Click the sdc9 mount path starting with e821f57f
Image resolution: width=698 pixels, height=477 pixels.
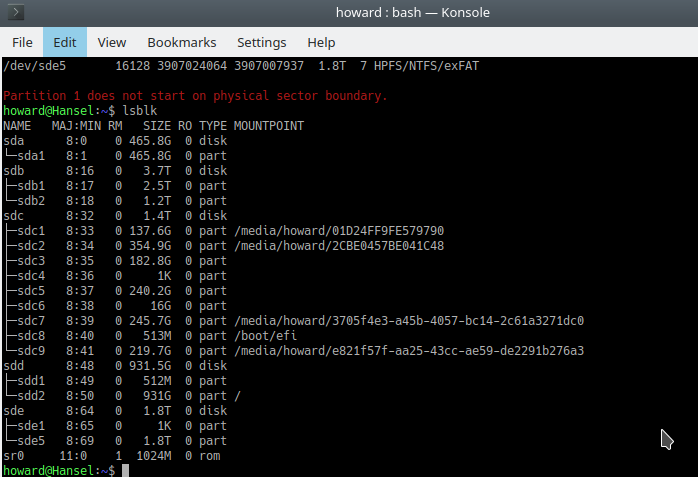pyautogui.click(x=408, y=351)
